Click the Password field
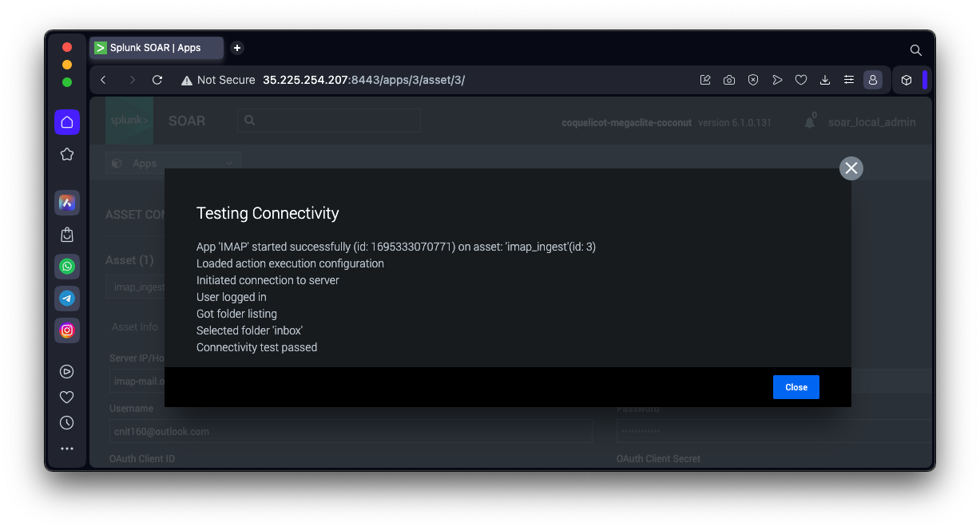Viewport: 980px width, 530px height. (774, 431)
